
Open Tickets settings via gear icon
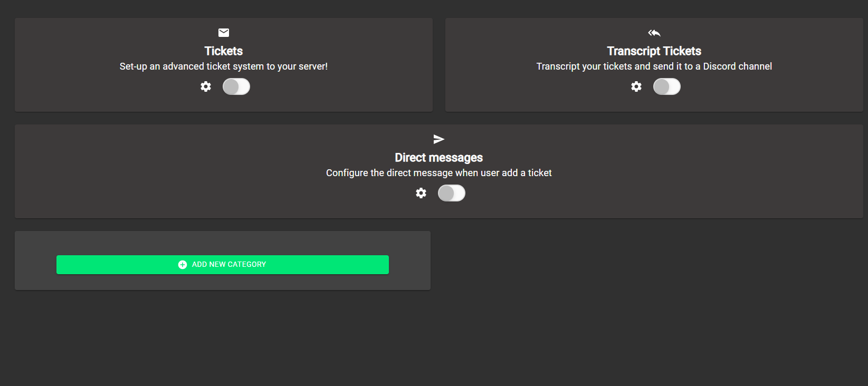(x=206, y=86)
